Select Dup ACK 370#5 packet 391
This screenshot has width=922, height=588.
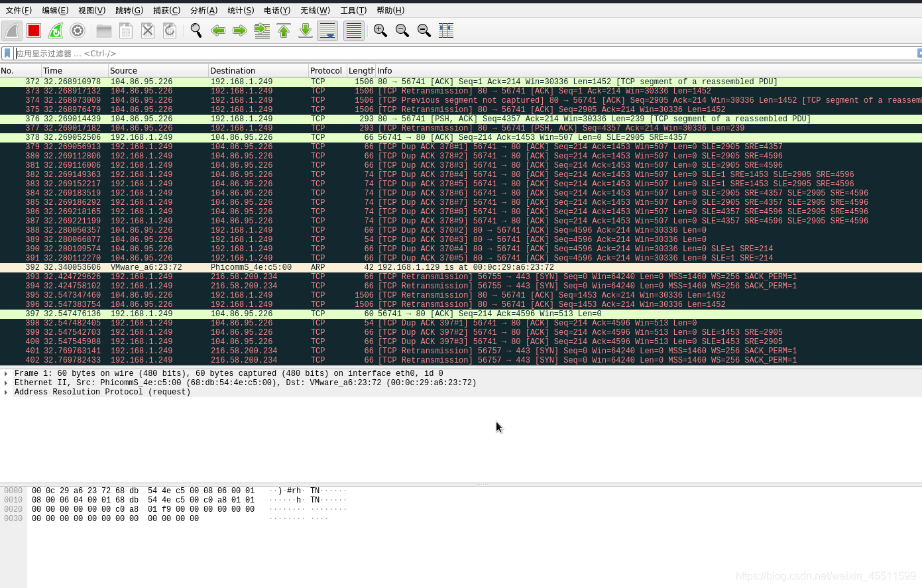tap(461, 258)
